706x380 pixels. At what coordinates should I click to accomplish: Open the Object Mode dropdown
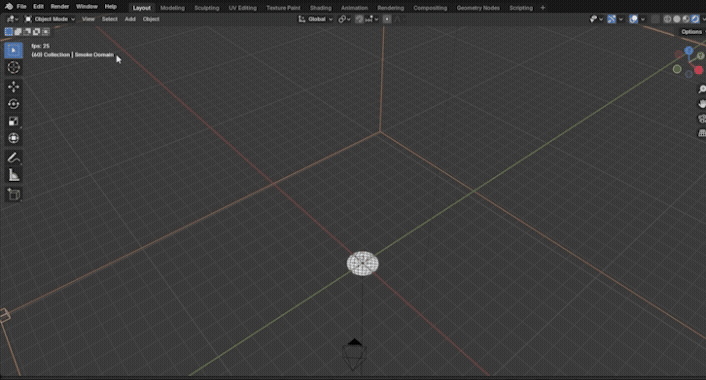[x=50, y=19]
